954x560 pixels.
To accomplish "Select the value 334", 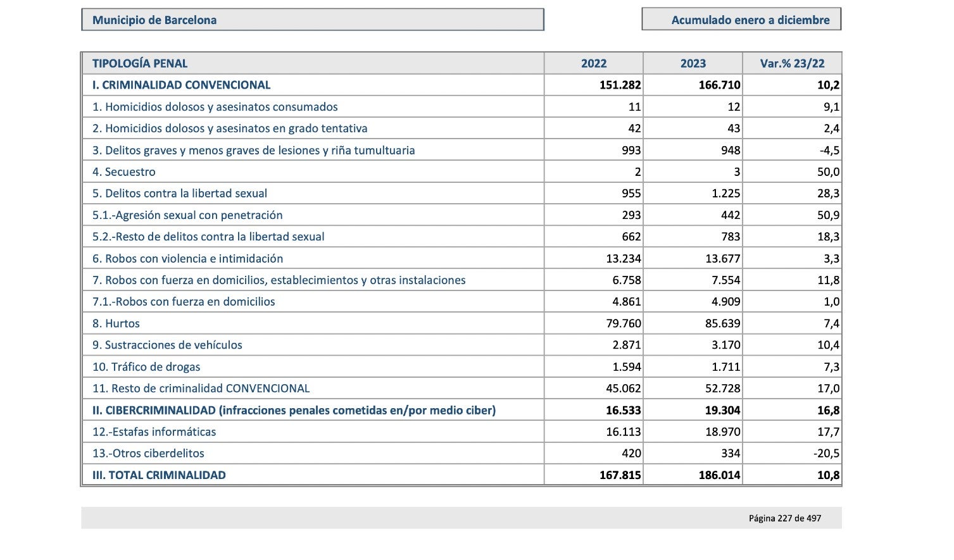I will (x=731, y=453).
